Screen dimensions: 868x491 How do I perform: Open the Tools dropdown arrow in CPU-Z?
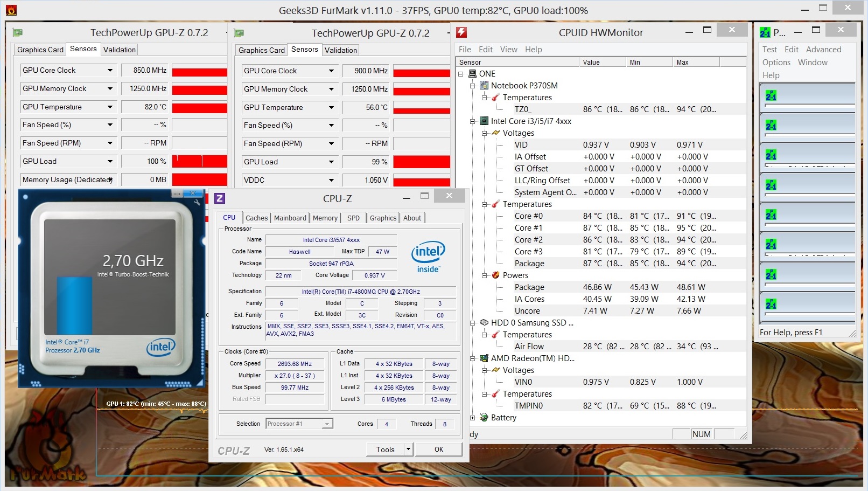pos(408,449)
